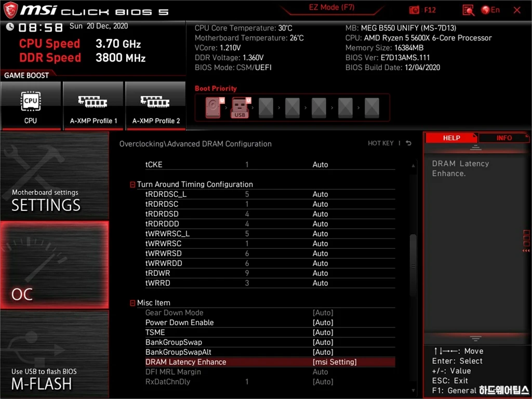Click the CPU Speed 3.70 GHz reading

click(80, 44)
